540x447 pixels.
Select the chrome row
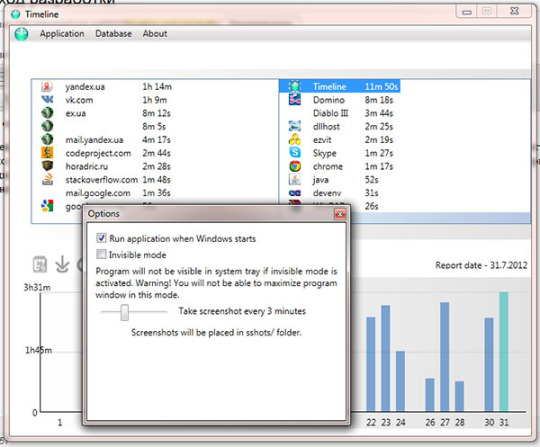coord(340,166)
